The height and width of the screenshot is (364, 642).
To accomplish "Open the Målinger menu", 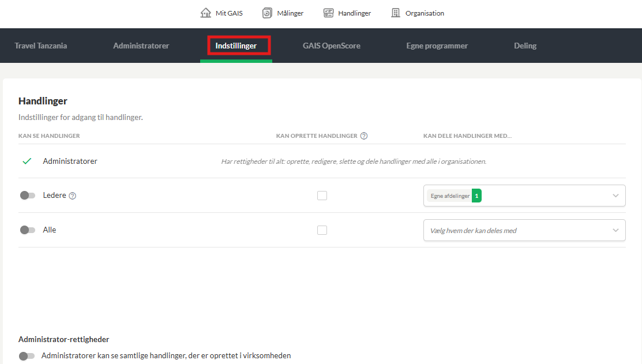I will click(x=283, y=13).
